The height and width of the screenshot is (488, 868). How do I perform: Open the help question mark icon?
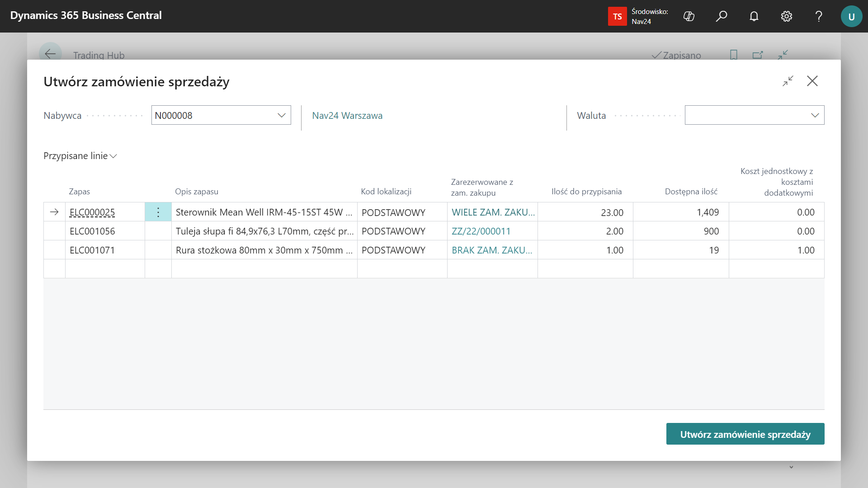point(819,16)
